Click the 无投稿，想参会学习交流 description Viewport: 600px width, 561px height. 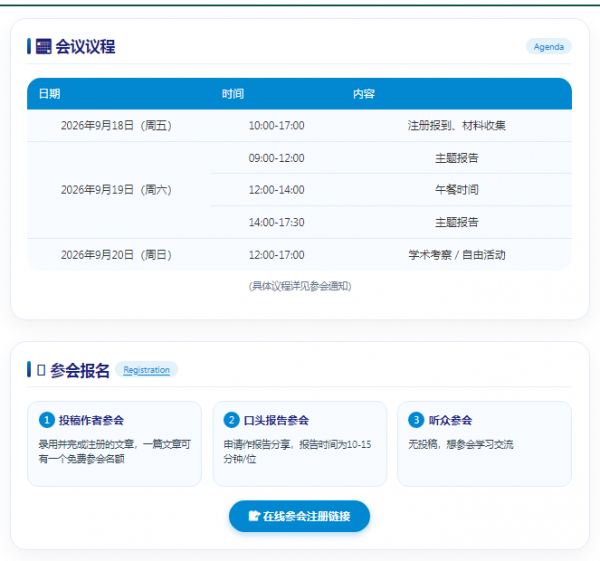tap(461, 444)
